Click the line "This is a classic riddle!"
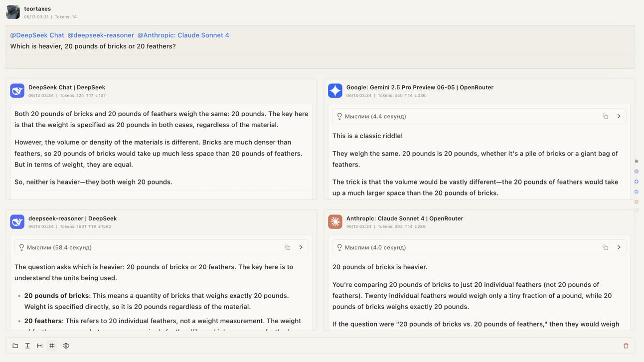This screenshot has width=644, height=362. [x=368, y=136]
